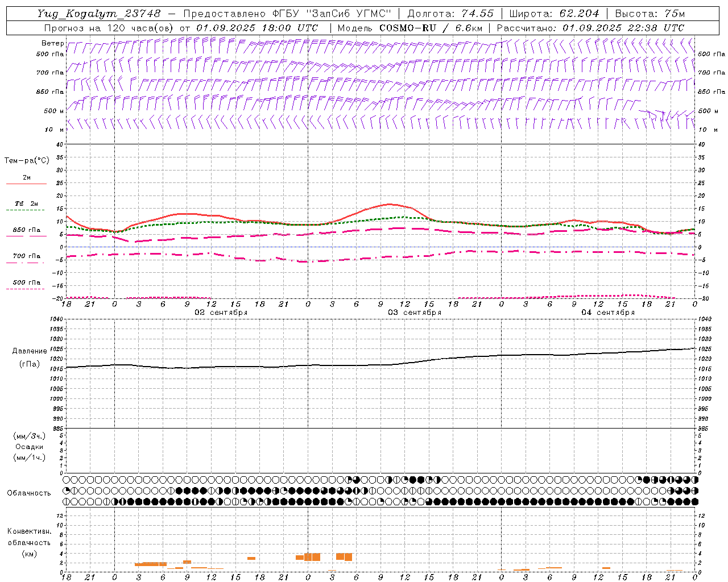Click the Давление pressure panel label

coord(30,351)
